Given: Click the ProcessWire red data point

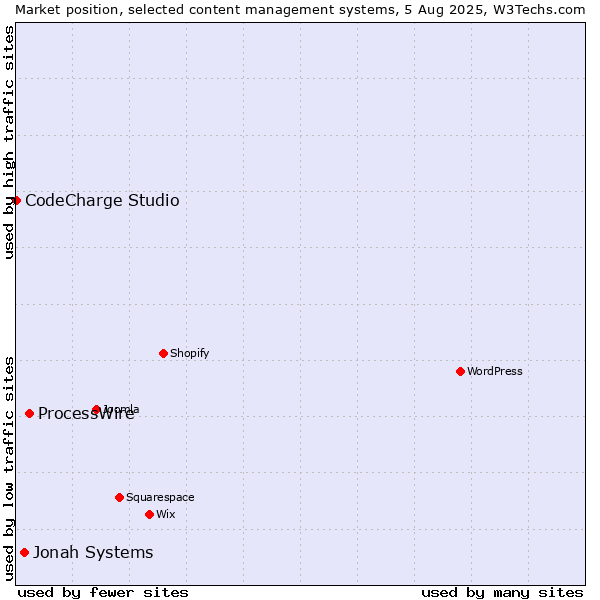Looking at the screenshot, I should coord(29,413).
